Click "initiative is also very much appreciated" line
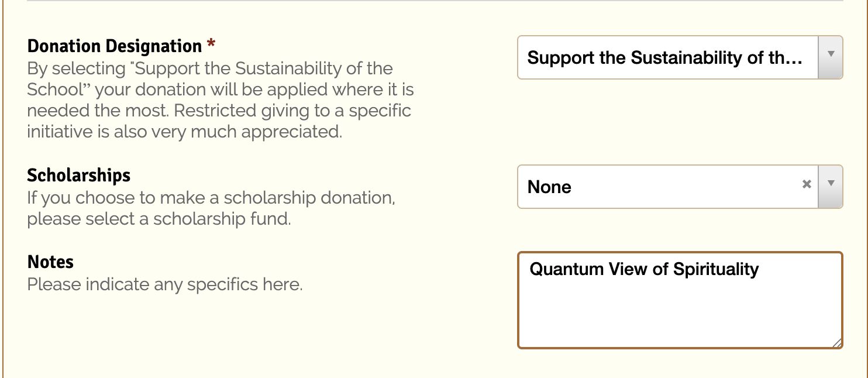Screen dimensions: 868x378 (184, 132)
